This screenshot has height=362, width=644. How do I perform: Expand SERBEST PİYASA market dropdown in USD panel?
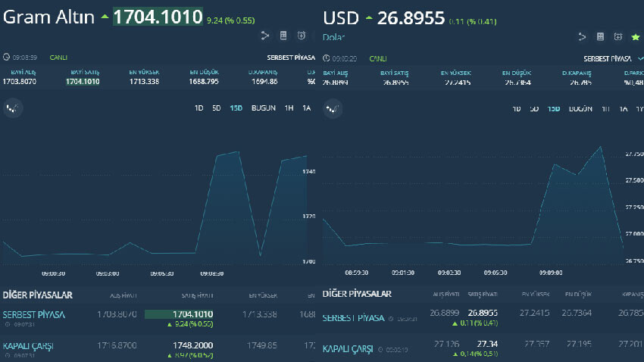(x=611, y=58)
